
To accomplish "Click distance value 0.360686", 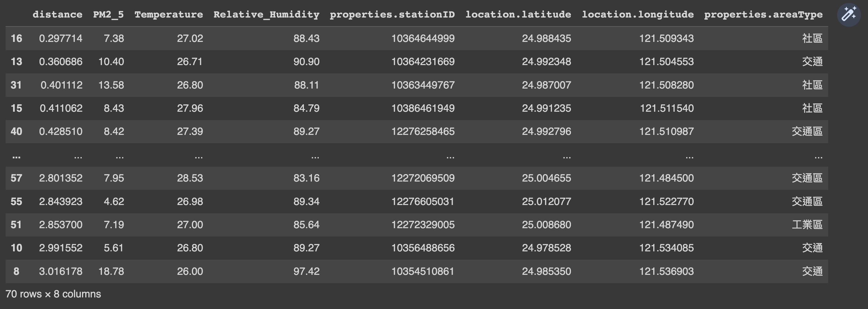I will 61,62.
